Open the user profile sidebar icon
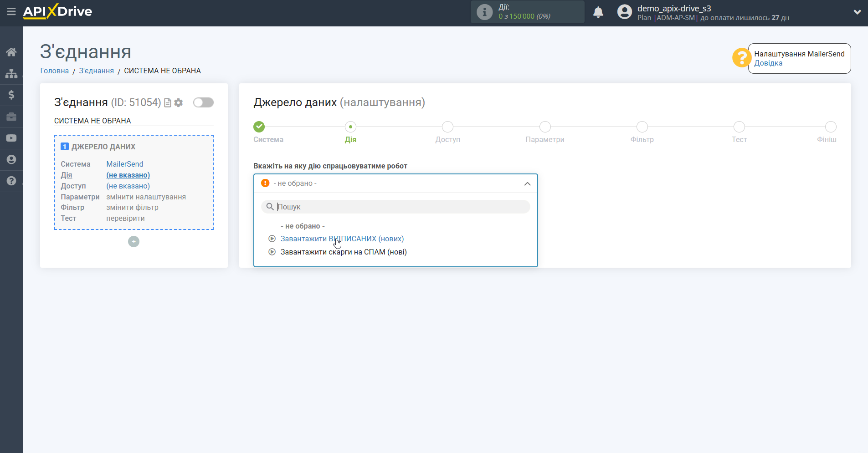 tap(11, 159)
